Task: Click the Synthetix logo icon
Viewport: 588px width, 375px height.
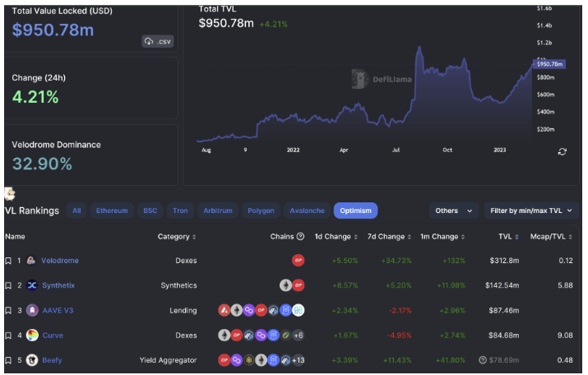Action: [32, 285]
